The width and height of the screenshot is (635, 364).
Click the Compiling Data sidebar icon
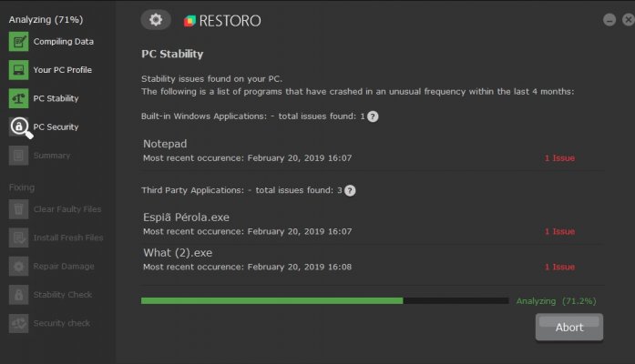pyautogui.click(x=18, y=42)
